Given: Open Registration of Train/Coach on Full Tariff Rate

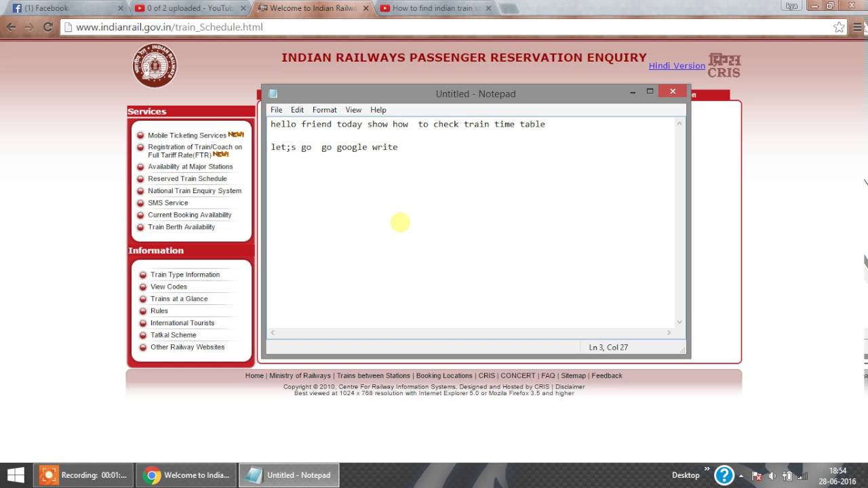Looking at the screenshot, I should point(195,150).
